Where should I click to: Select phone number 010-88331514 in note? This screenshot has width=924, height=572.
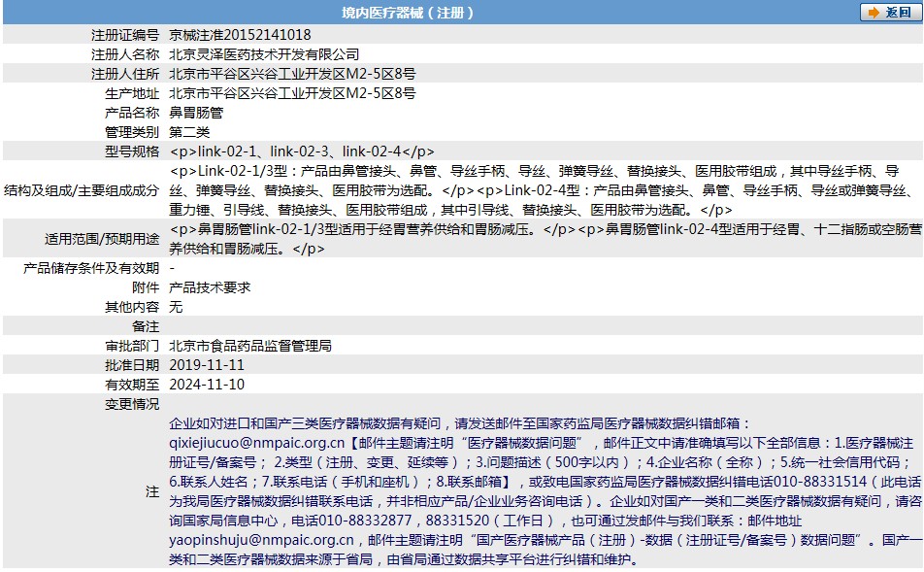pos(820,482)
